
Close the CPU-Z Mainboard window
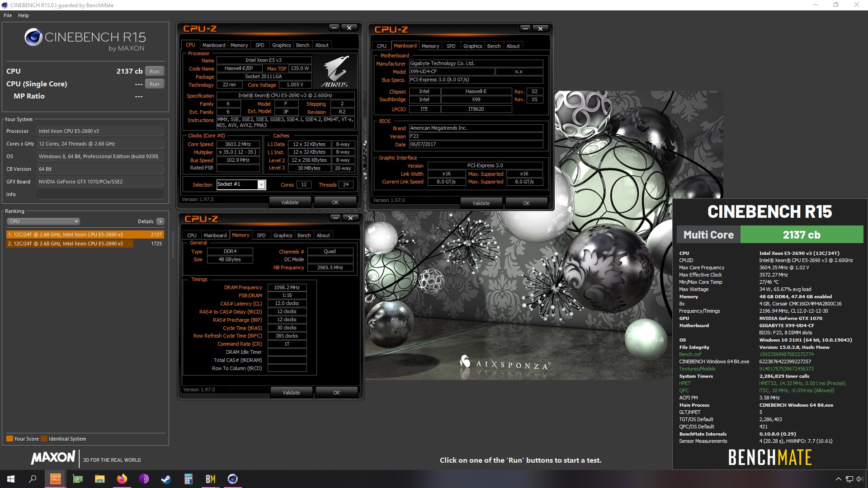click(x=540, y=28)
